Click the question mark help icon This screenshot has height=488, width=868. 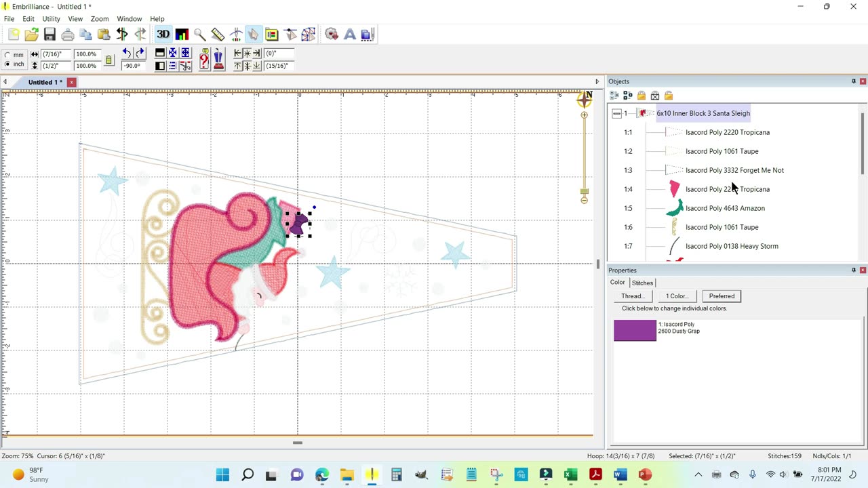pyautogui.click(x=204, y=60)
